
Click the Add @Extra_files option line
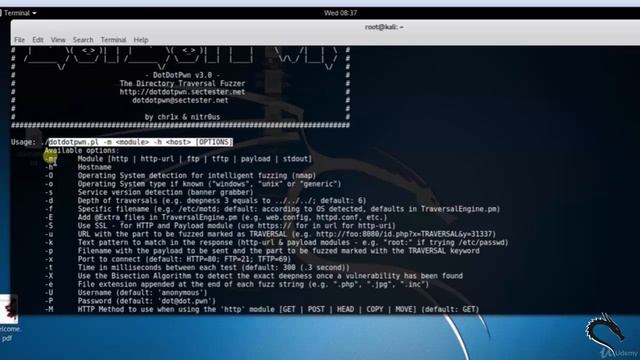tap(216, 217)
